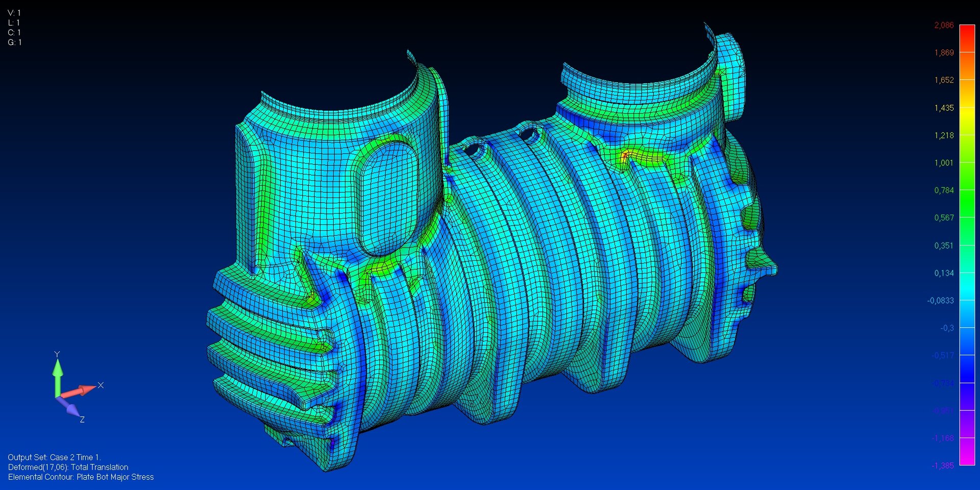Image resolution: width=980 pixels, height=490 pixels.
Task: Click the red X axis arrow
Action: point(82,390)
